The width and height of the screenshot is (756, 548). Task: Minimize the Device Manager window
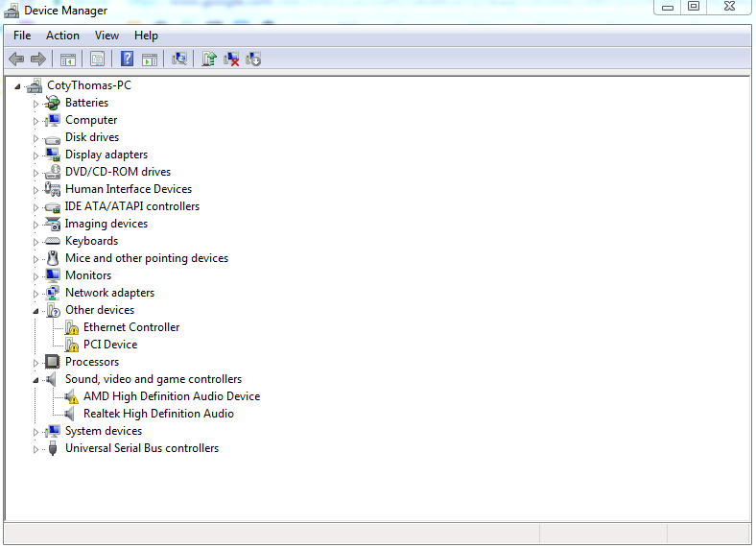pyautogui.click(x=668, y=7)
